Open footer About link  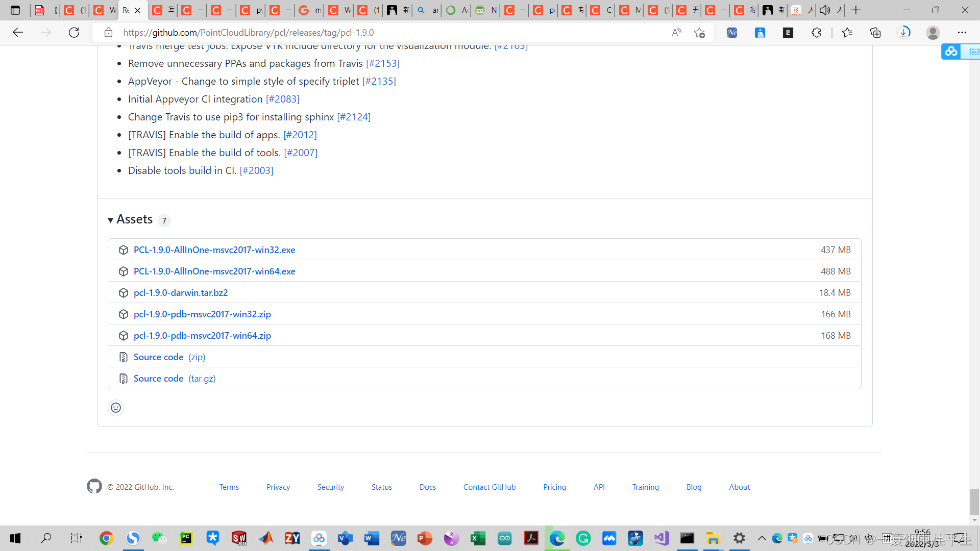[x=740, y=487]
